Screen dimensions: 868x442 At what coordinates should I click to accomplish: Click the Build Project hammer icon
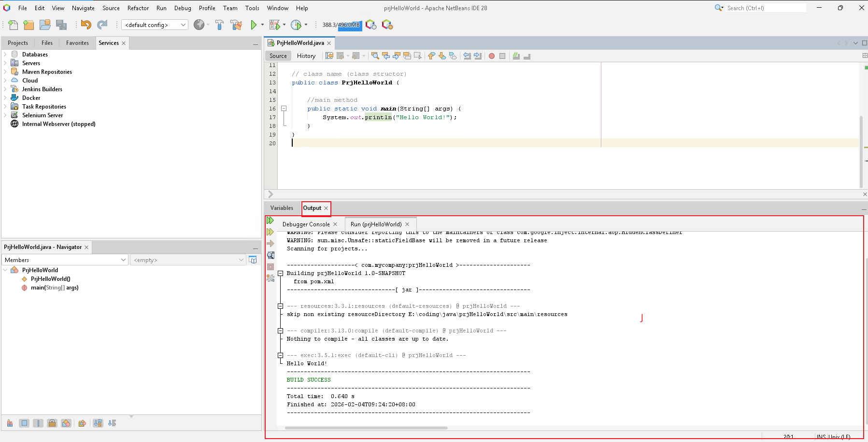[x=220, y=25]
